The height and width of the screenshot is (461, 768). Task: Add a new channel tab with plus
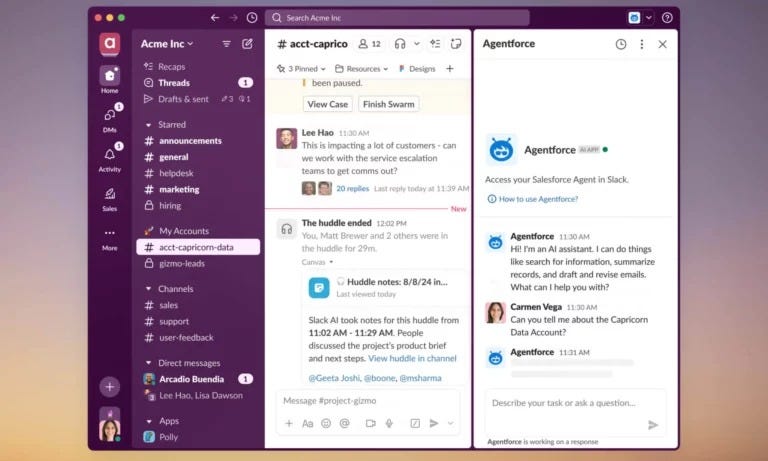tap(450, 69)
